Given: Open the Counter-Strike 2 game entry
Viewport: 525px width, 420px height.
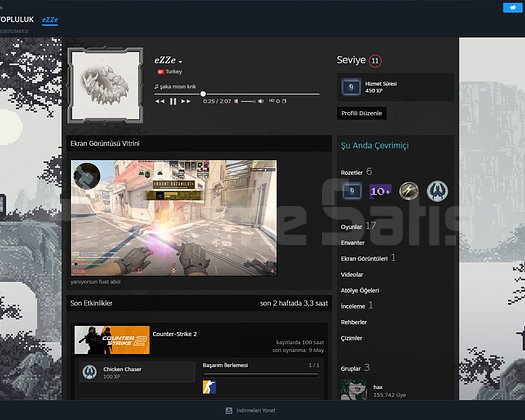Looking at the screenshot, I should click(x=174, y=334).
